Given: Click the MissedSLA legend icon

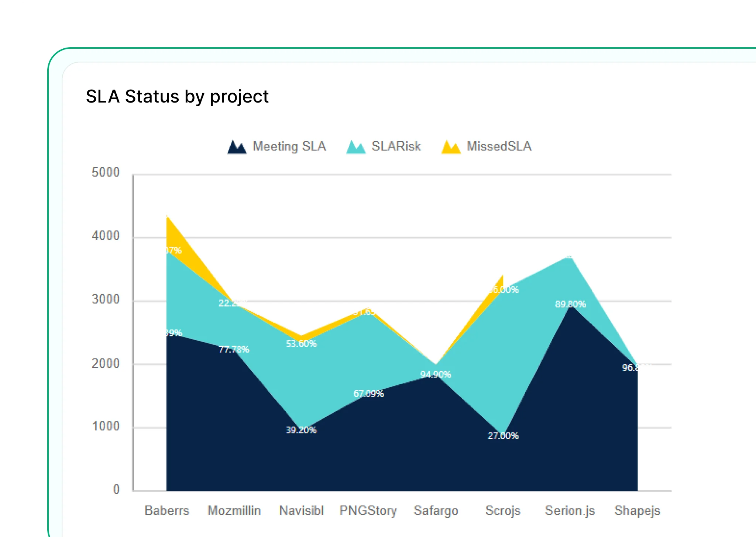Looking at the screenshot, I should [451, 147].
